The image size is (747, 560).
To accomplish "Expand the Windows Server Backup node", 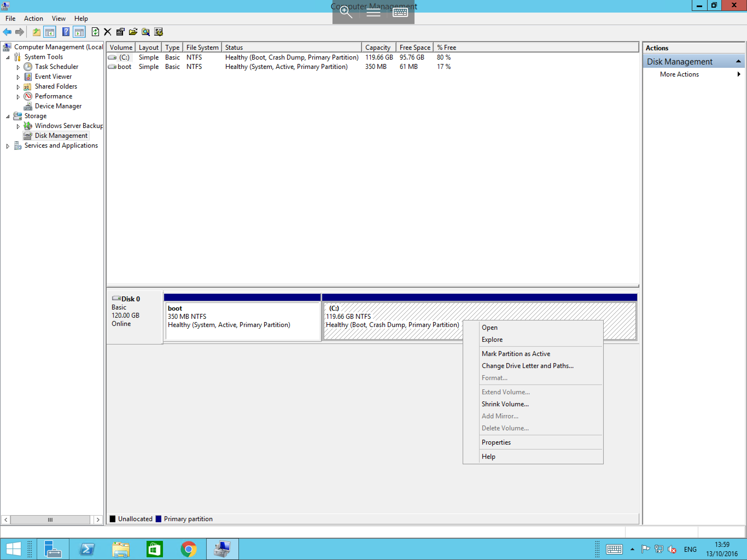I will [x=18, y=126].
